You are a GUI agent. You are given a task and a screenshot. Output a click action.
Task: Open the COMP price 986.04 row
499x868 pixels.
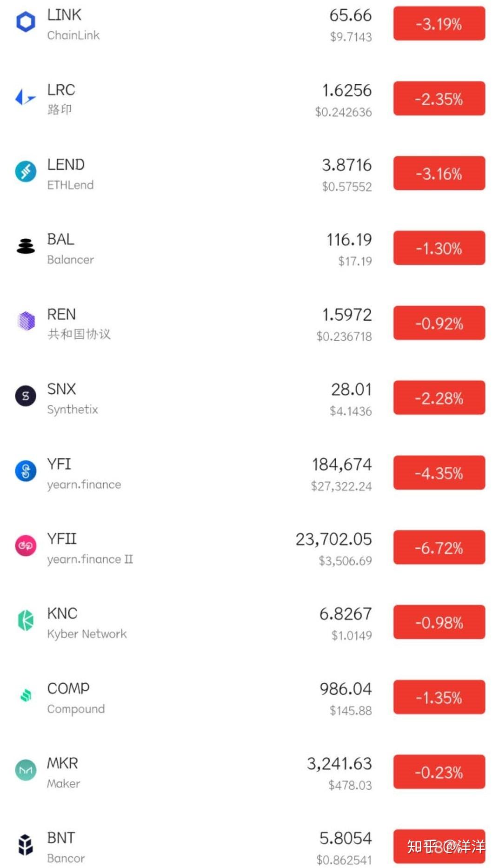(x=249, y=698)
